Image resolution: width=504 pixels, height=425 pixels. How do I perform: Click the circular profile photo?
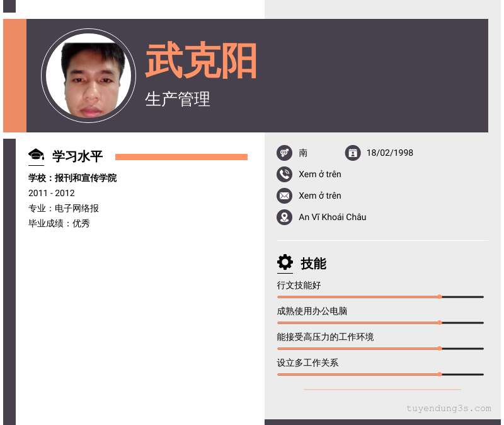coord(89,76)
